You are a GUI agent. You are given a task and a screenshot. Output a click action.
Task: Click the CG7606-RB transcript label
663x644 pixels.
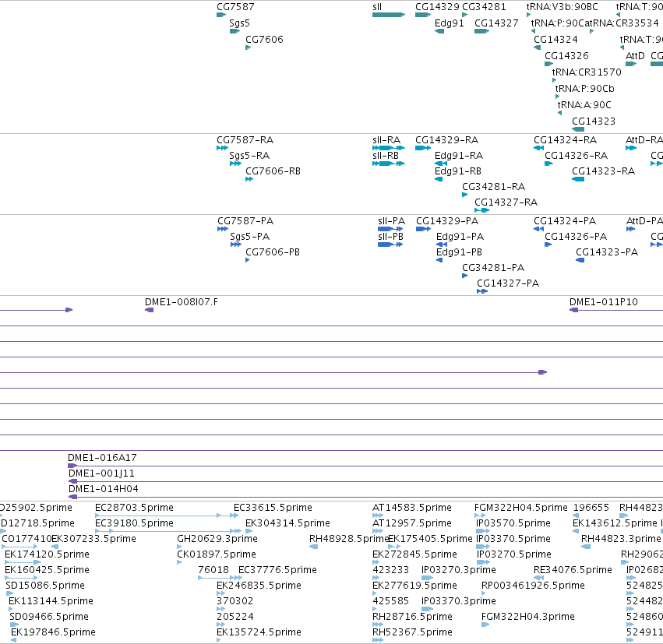tap(273, 171)
